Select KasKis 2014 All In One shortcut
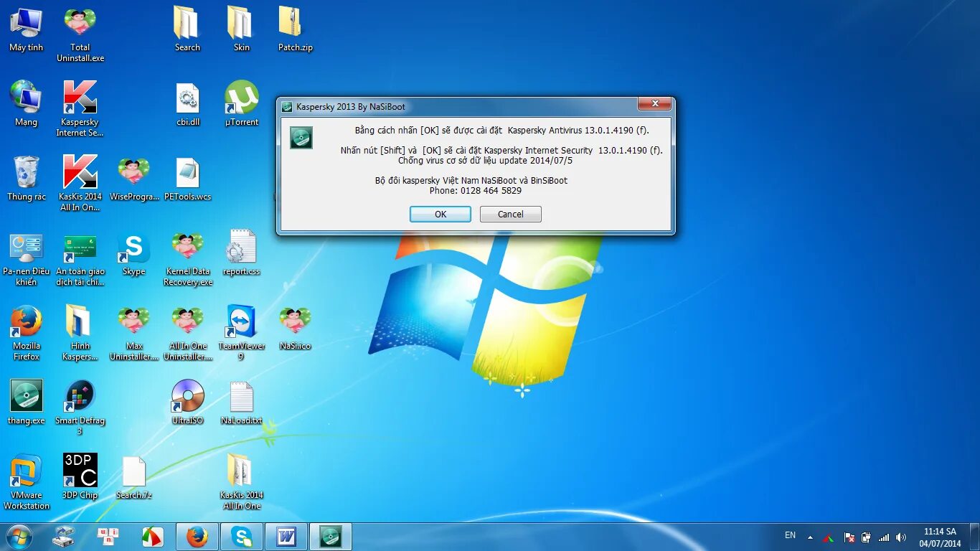980x551 pixels. click(x=80, y=184)
